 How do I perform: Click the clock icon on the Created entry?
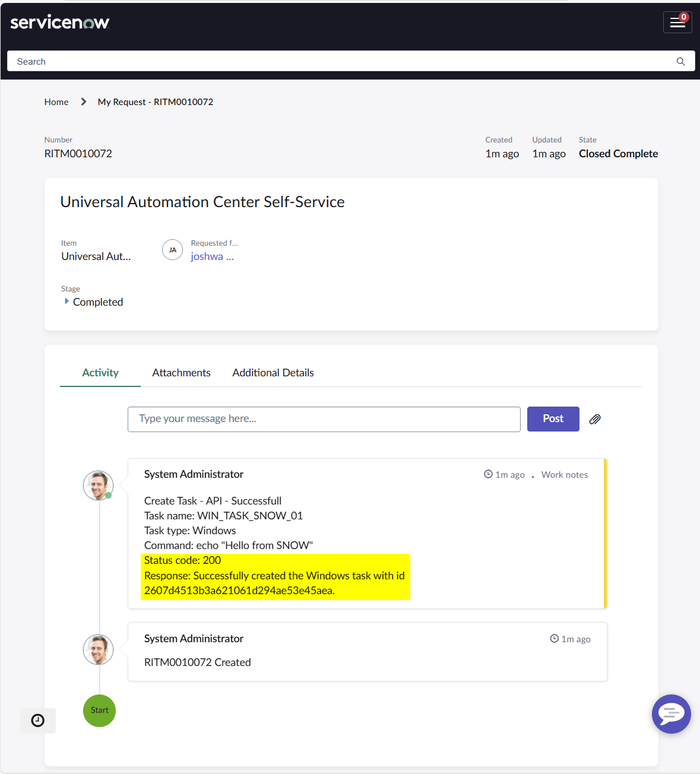tap(554, 639)
